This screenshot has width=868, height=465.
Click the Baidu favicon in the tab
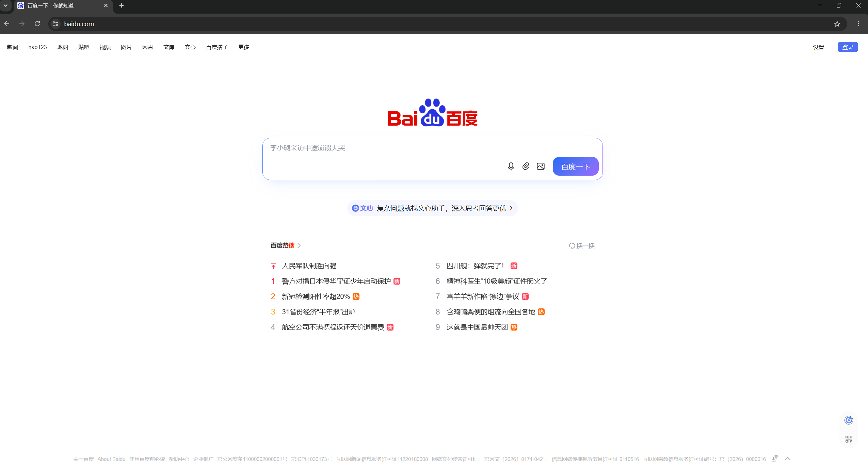point(21,5)
